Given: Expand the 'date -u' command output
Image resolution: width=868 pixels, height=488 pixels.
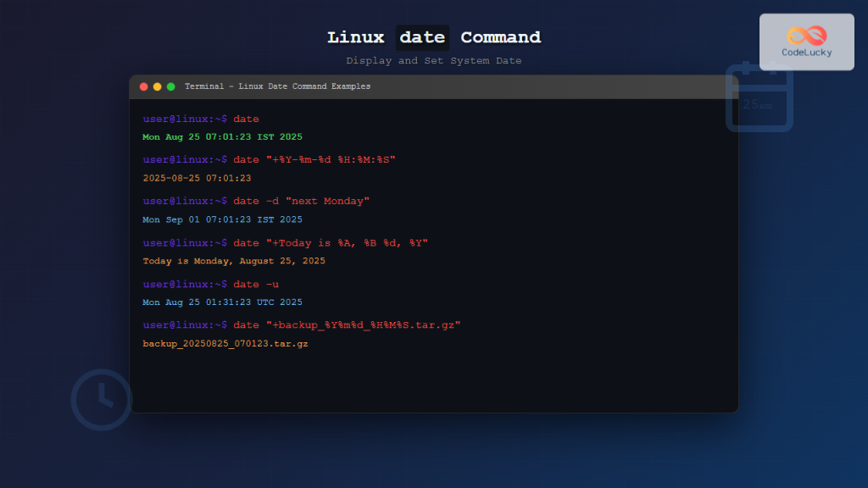Looking at the screenshot, I should (222, 302).
